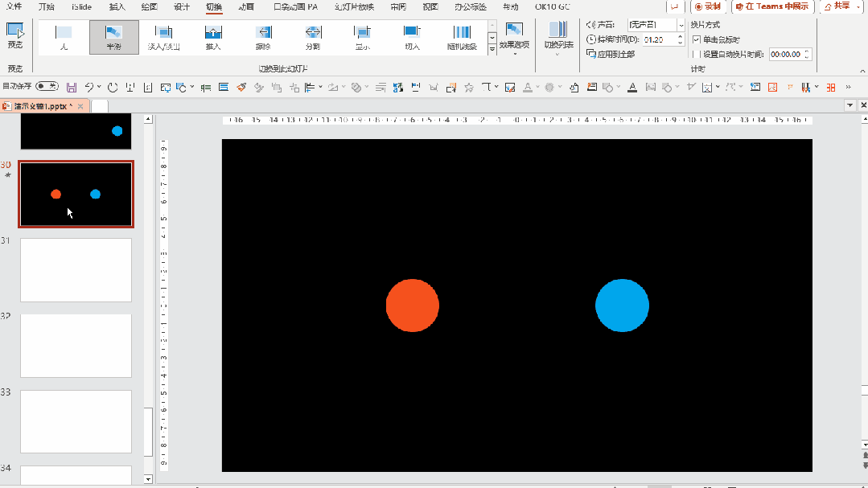Enable the 设置自动换片时间 auto-advance checkbox
The image size is (868, 488).
tap(697, 54)
